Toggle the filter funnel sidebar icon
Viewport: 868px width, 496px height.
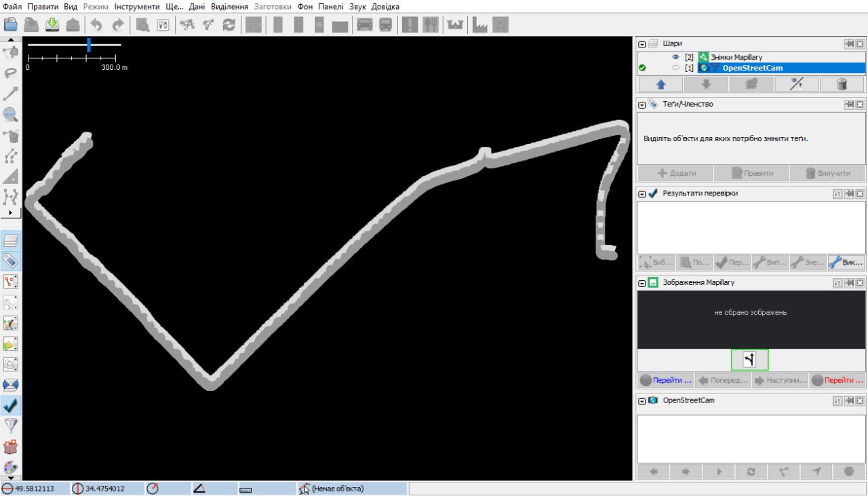coord(11,426)
